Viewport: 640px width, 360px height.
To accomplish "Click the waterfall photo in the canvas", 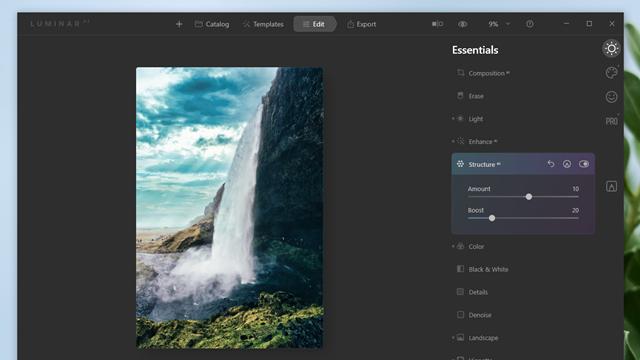I will tap(229, 208).
